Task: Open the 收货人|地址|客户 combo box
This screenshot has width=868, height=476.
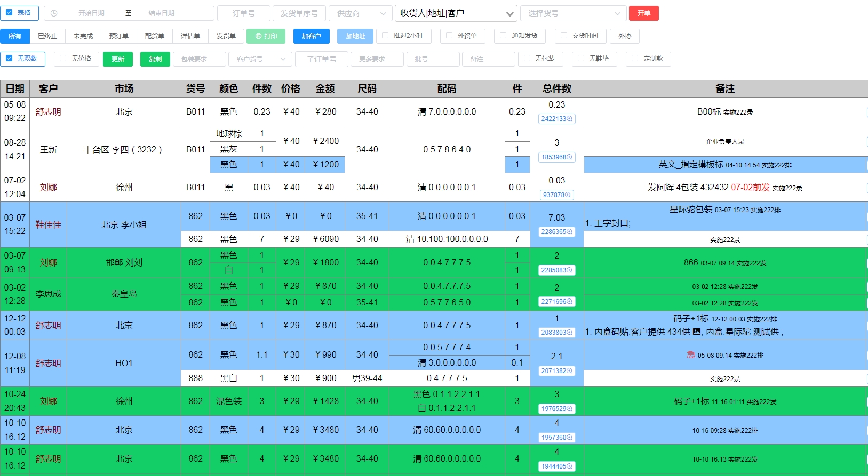Action: click(456, 13)
